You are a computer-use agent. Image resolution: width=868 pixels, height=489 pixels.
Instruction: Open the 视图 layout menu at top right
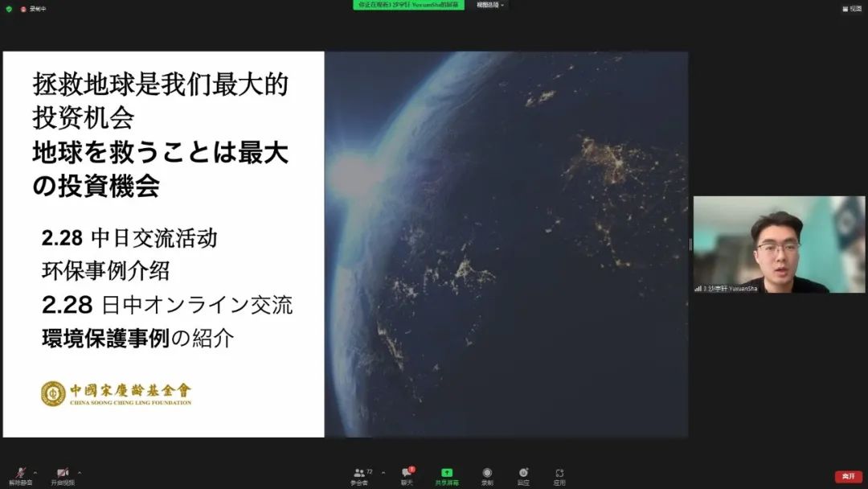851,9
